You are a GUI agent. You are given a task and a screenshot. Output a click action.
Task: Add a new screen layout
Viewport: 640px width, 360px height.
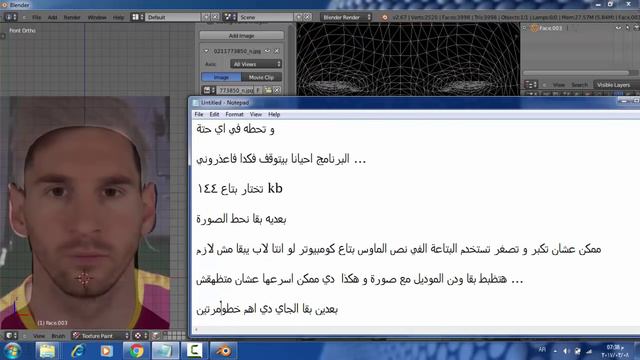(206, 17)
